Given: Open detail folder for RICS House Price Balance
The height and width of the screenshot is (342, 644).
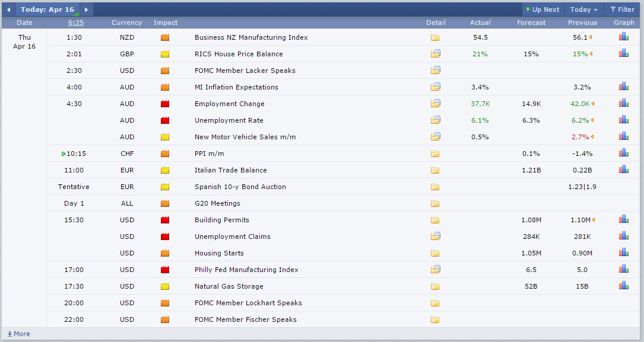Looking at the screenshot, I should [435, 54].
